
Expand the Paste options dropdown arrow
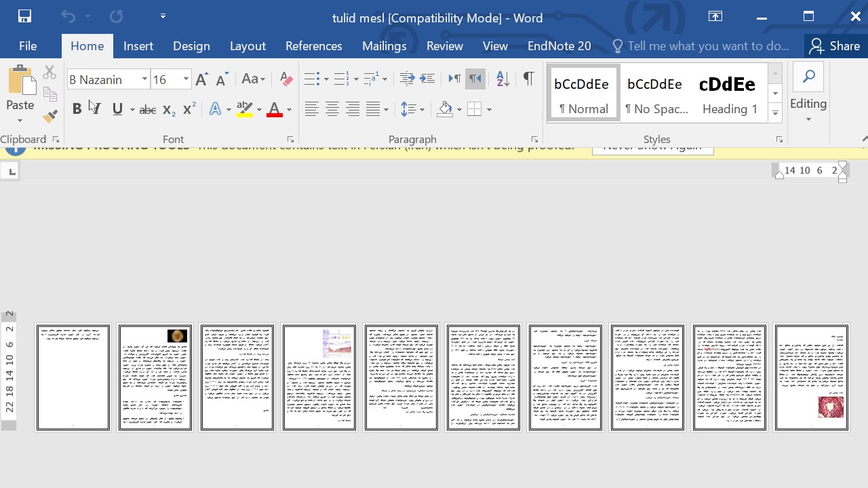pos(20,120)
